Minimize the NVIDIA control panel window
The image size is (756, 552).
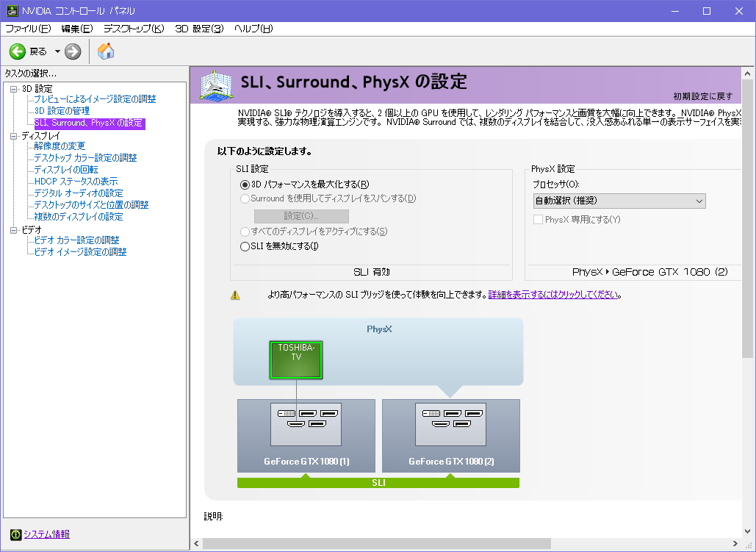(x=675, y=10)
